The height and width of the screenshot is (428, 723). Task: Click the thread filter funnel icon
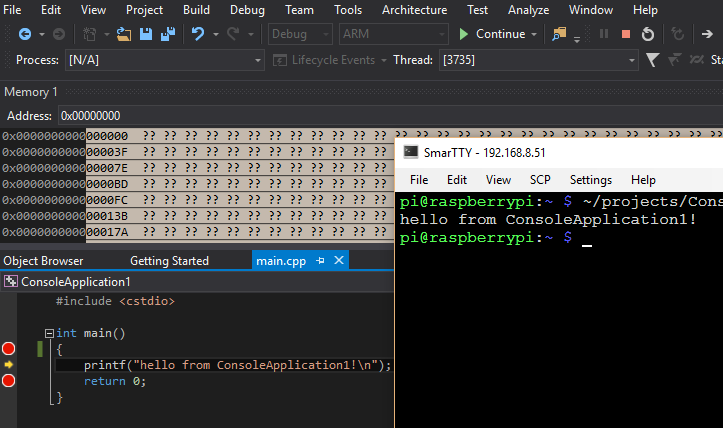coord(653,60)
